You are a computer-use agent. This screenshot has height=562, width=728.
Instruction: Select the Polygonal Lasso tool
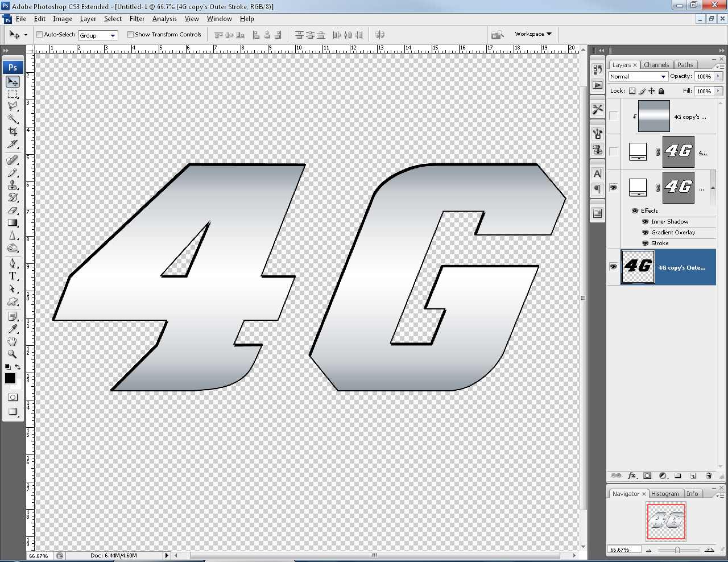point(13,106)
